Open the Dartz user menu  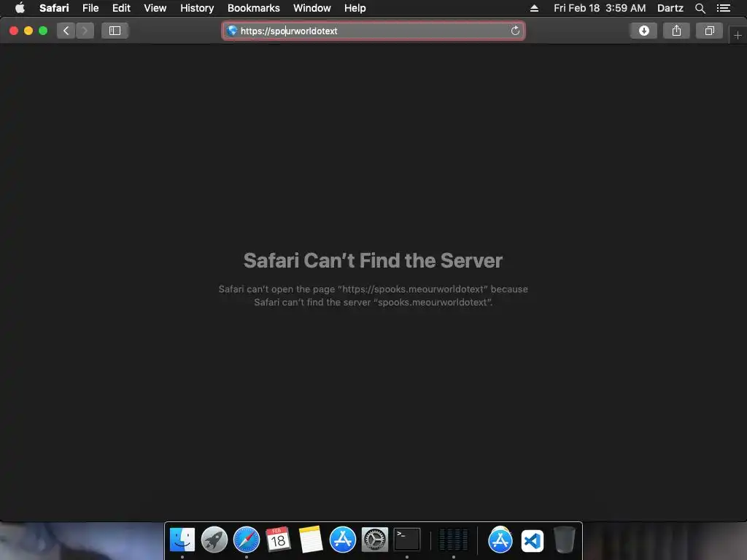pyautogui.click(x=670, y=8)
